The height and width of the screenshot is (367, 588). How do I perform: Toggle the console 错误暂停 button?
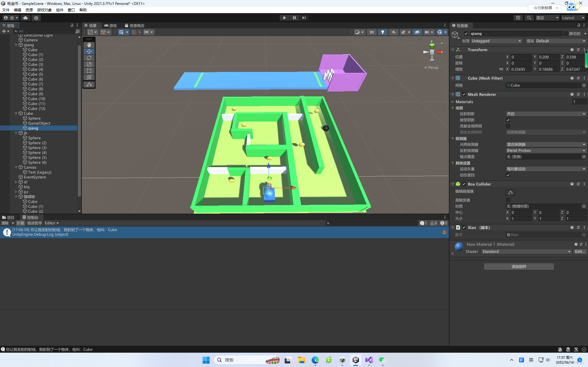click(35, 223)
